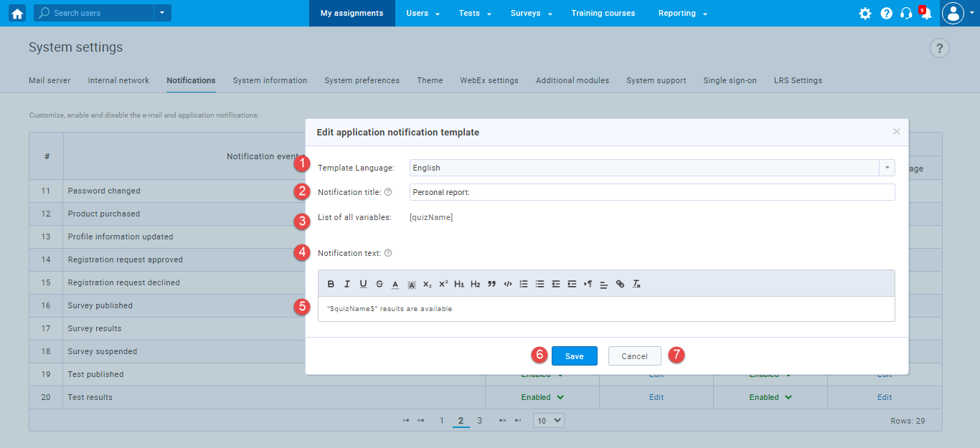Screen dimensions: 980x448
Task: Click the strikethrough icon in editor toolbar
Action: [x=380, y=284]
